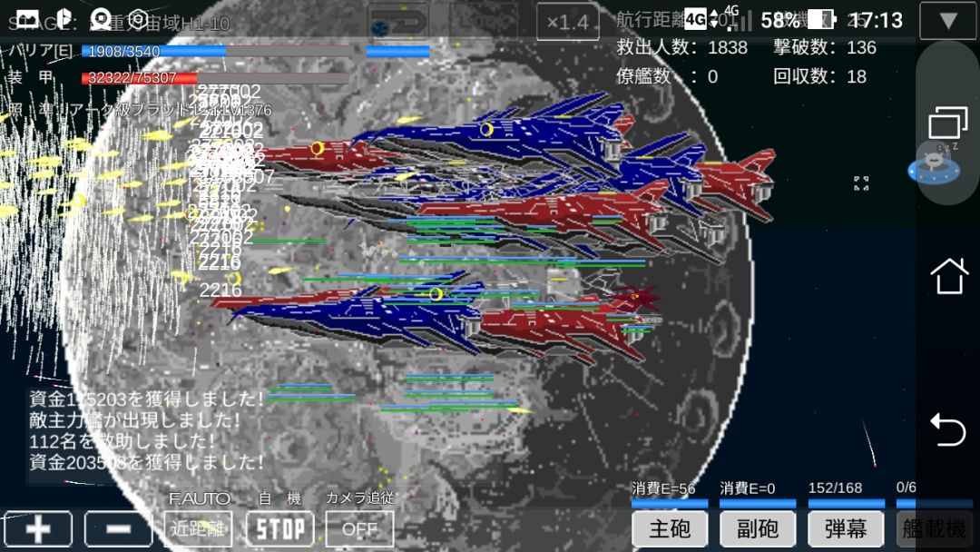
Task: Activate the 弾幕 barrage weapon
Action: coord(846,529)
